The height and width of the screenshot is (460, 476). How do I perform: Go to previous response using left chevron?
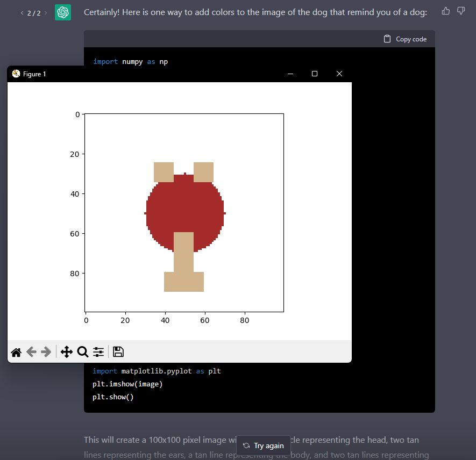(x=22, y=12)
